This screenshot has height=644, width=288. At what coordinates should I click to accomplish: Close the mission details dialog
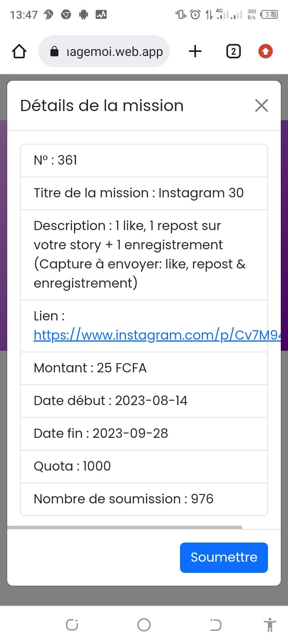(x=261, y=106)
